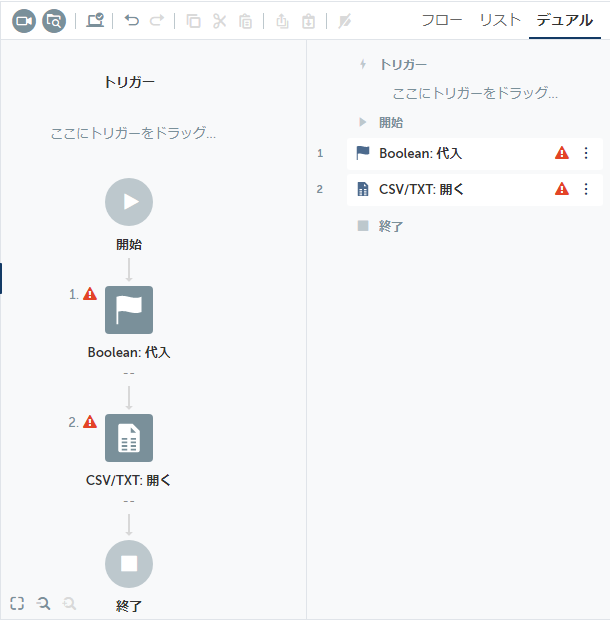
Task: Select the デュアル view tab
Action: [565, 20]
